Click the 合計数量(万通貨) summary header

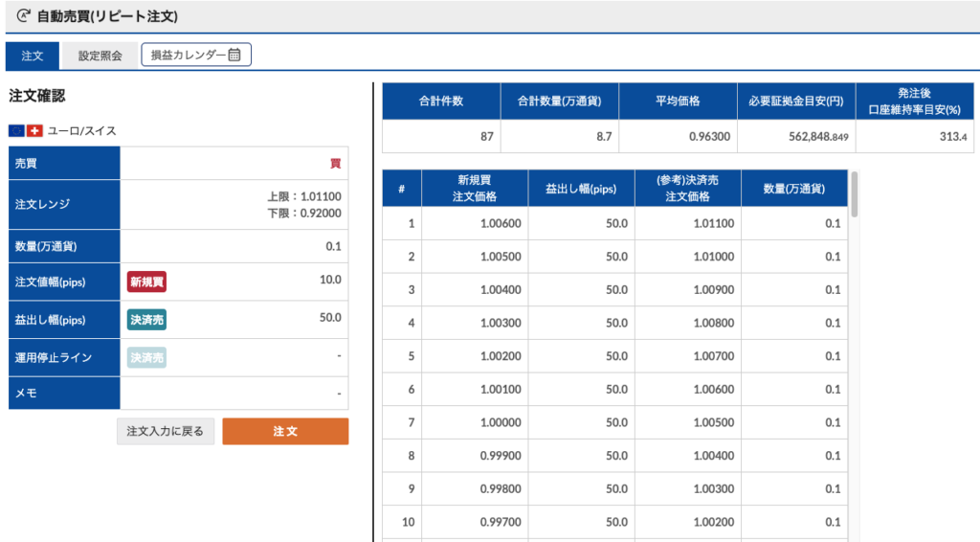click(559, 101)
